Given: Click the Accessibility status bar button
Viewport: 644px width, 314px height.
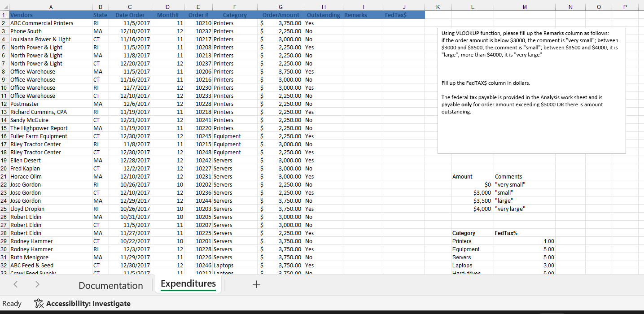Looking at the screenshot, I should coord(82,303).
